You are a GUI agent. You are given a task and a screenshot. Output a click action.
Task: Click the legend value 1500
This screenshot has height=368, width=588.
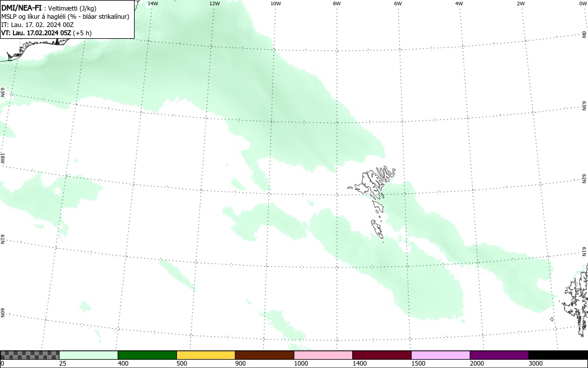click(418, 363)
